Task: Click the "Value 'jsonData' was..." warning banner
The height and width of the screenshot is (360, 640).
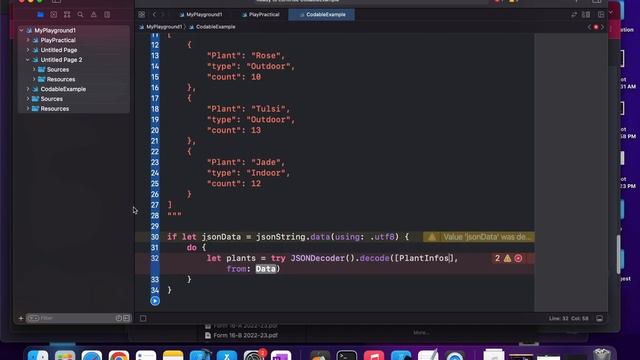Action: 479,237
